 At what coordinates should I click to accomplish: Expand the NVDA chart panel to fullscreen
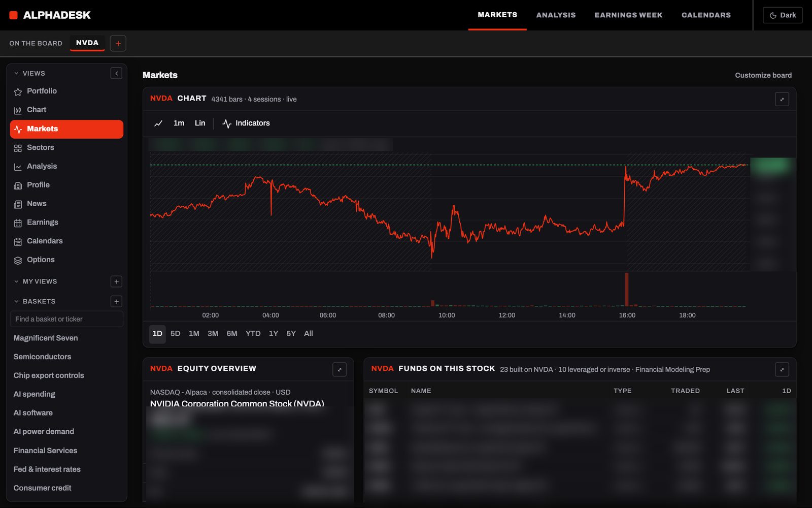pos(782,99)
